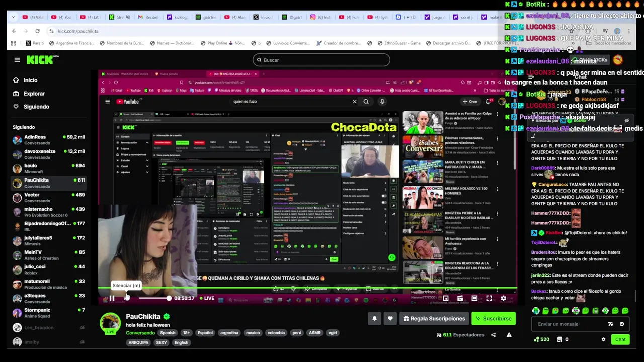Pause the live stream video

(x=112, y=298)
